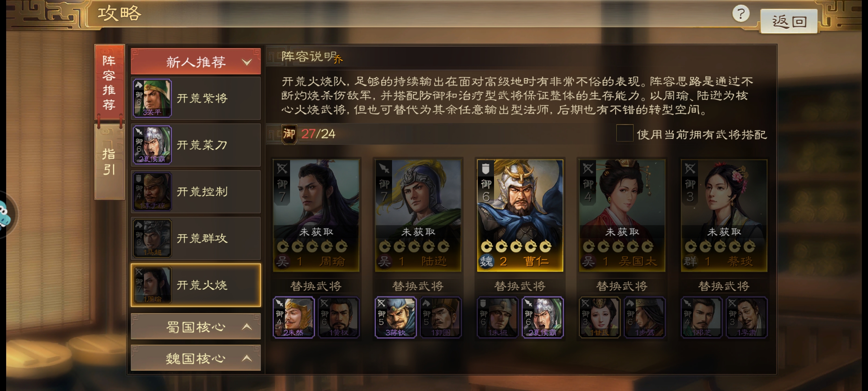Enable 使用当前拥有武将搭配 checkbox
The image size is (868, 391).
tap(625, 133)
